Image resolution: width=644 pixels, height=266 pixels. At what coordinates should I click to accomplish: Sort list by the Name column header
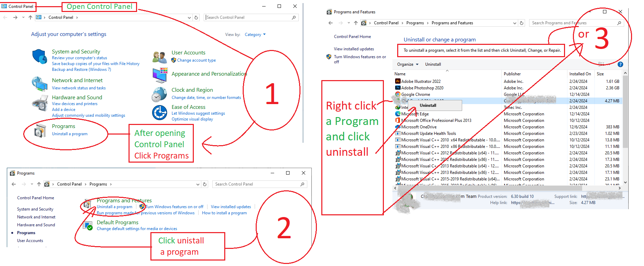pyautogui.click(x=447, y=74)
